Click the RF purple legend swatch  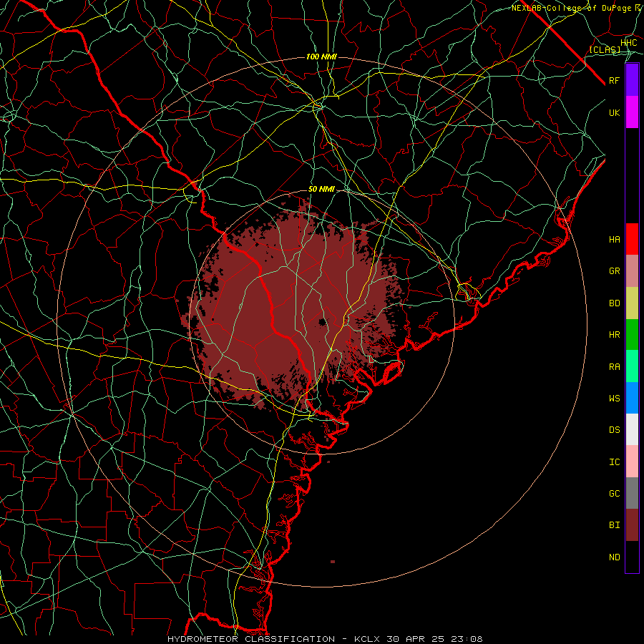(x=632, y=80)
